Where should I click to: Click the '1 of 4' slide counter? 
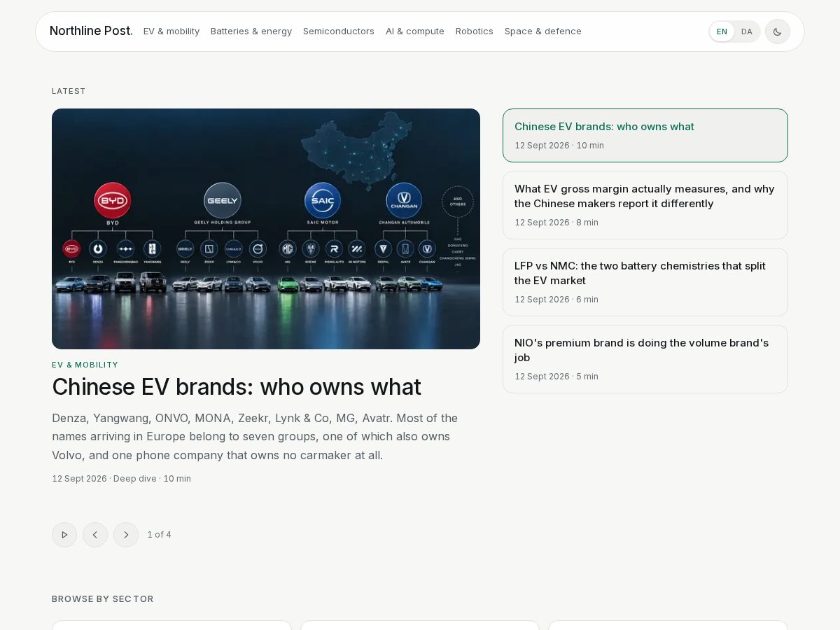(x=159, y=535)
